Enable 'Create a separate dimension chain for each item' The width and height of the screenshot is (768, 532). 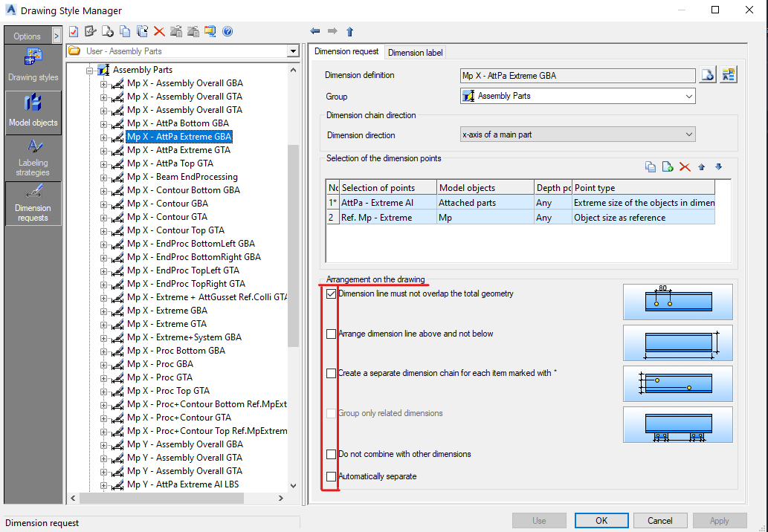[331, 374]
